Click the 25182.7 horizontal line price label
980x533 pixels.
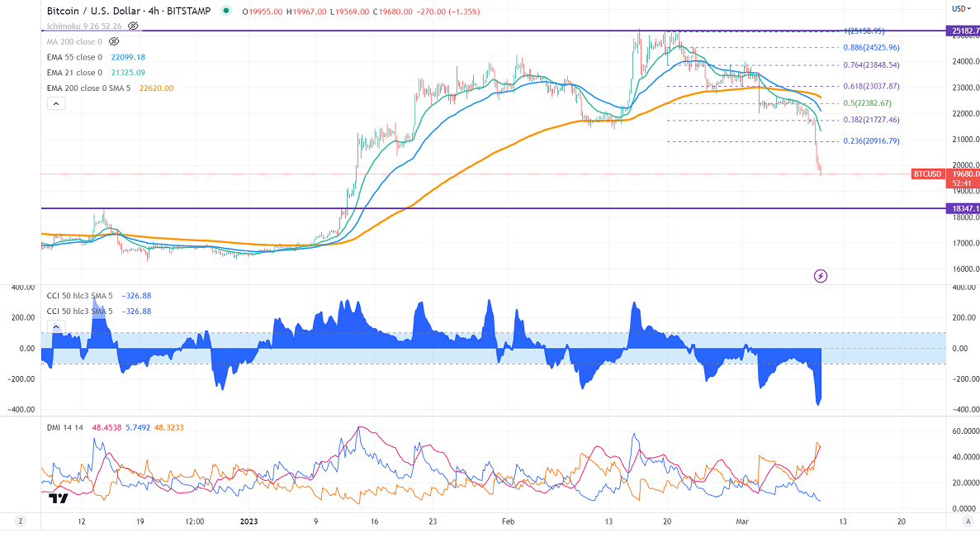(963, 31)
